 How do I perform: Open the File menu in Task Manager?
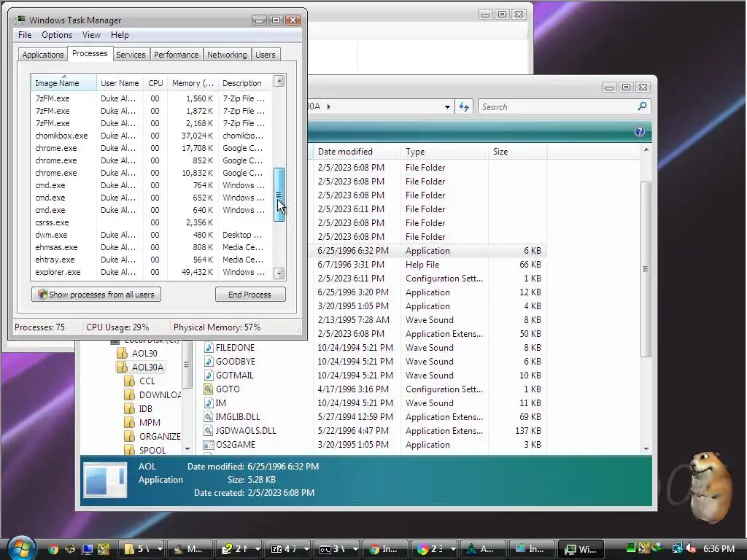pyautogui.click(x=25, y=35)
